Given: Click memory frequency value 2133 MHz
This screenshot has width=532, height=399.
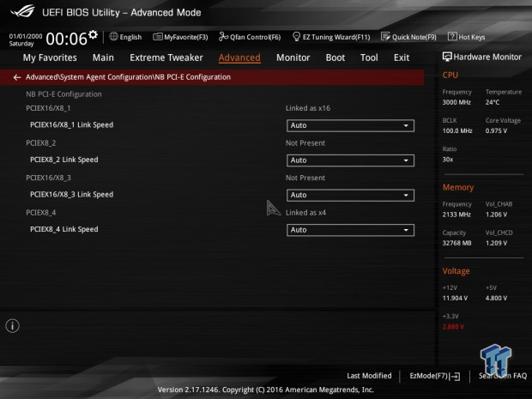Looking at the screenshot, I should coord(456,215).
